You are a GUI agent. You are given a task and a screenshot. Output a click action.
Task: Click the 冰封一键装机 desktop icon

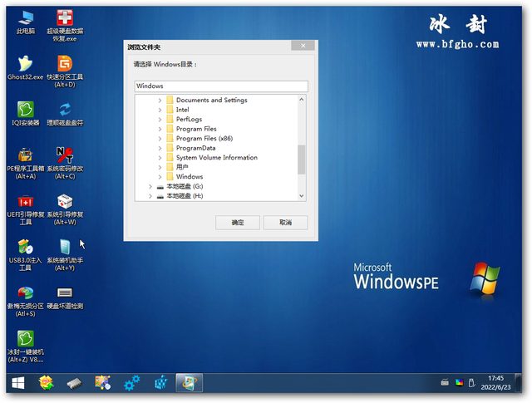(26, 346)
